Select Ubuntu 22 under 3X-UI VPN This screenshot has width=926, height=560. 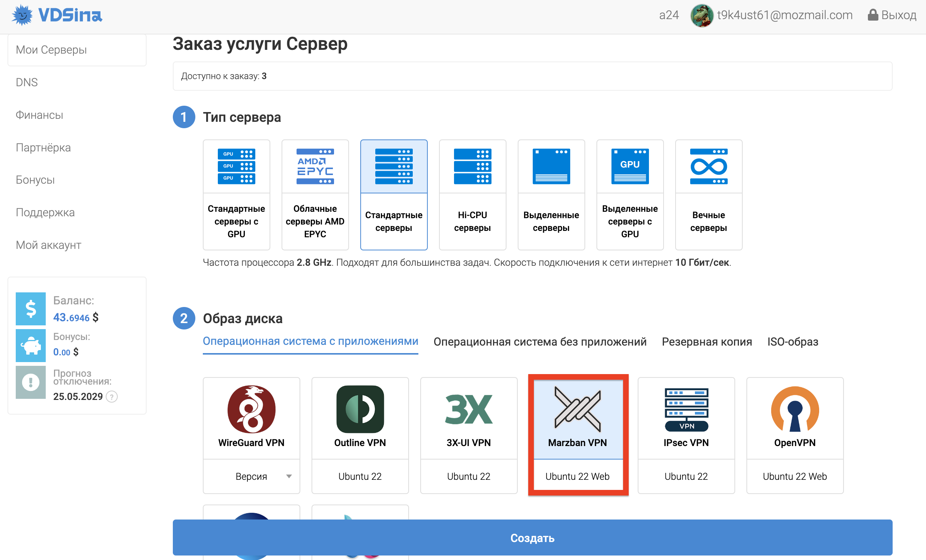[469, 476]
